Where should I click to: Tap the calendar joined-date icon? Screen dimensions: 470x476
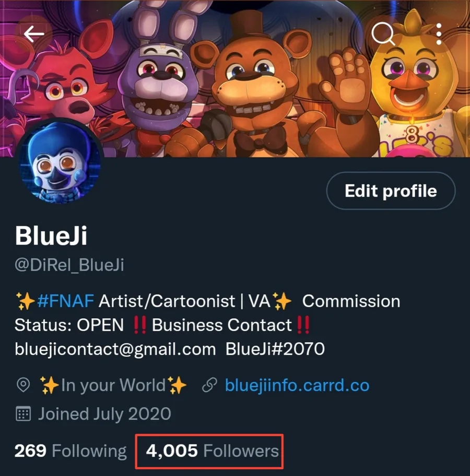point(23,414)
